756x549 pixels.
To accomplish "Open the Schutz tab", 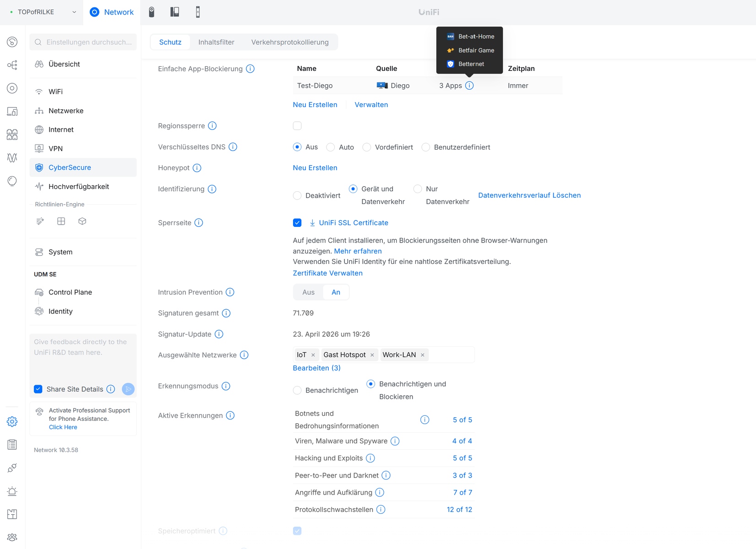I will 170,42.
